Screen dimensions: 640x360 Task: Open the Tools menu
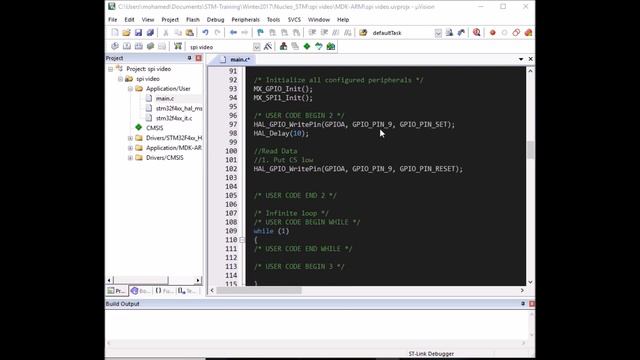tap(273, 20)
